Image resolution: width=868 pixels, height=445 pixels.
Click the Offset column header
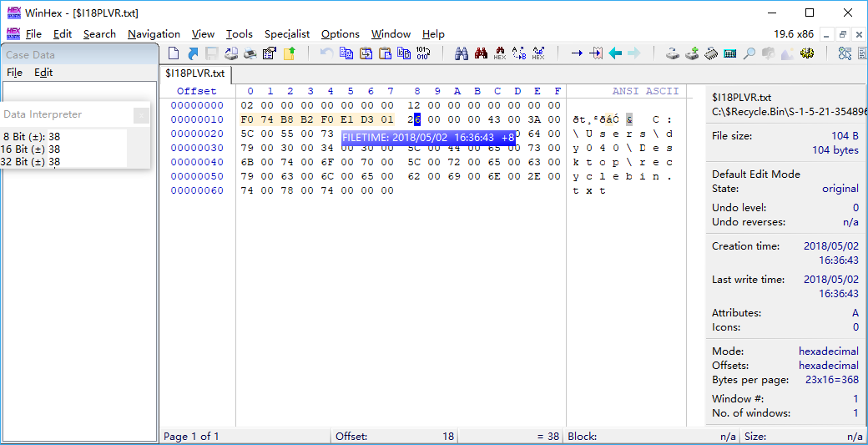click(197, 91)
